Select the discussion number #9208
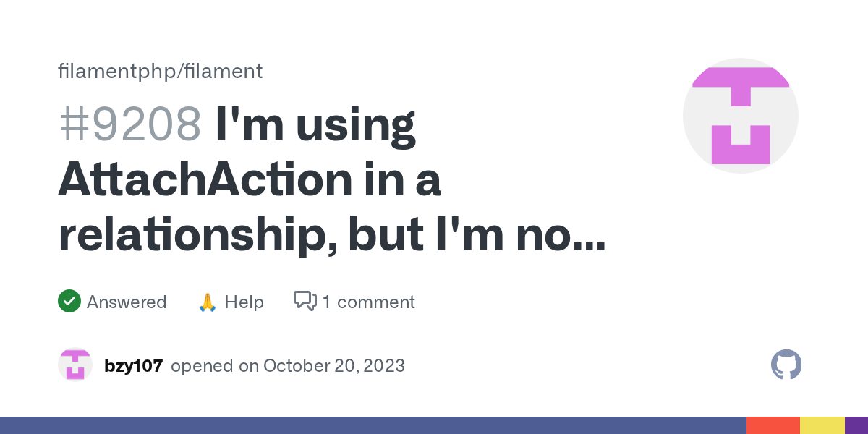 pyautogui.click(x=129, y=124)
